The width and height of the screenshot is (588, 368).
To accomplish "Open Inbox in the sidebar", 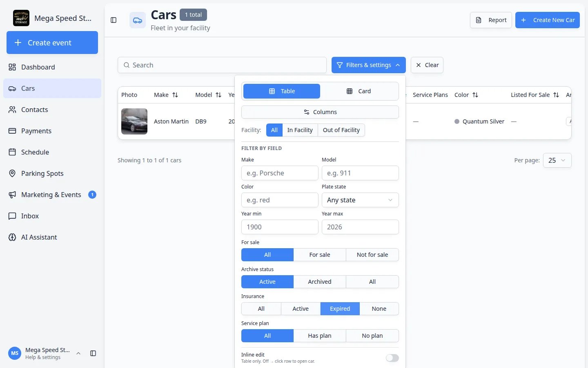I will (x=52, y=216).
